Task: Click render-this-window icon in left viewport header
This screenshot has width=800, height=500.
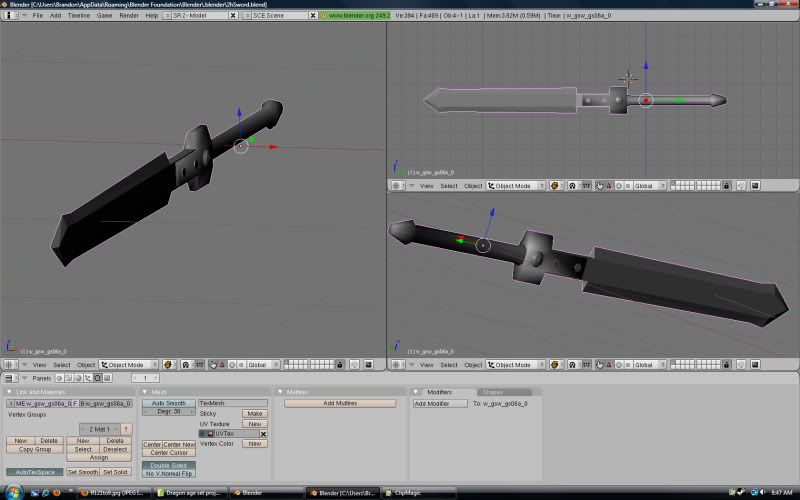Action: (x=368, y=365)
